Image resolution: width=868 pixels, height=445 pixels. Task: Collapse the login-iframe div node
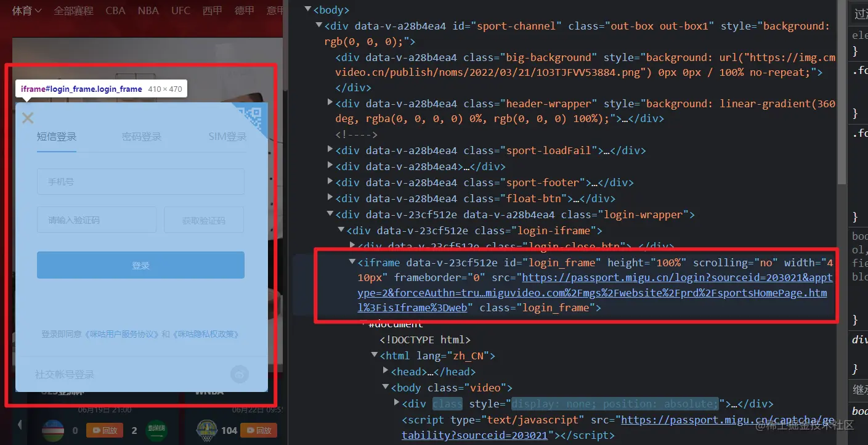tap(341, 231)
